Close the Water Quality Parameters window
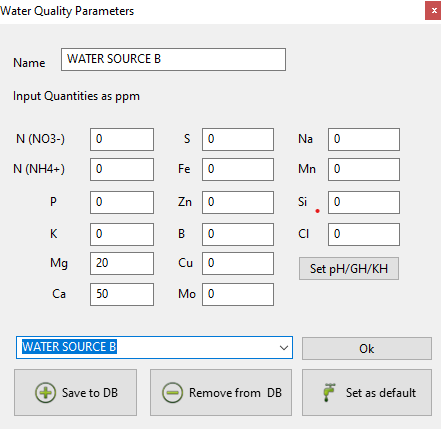 [x=433, y=11]
